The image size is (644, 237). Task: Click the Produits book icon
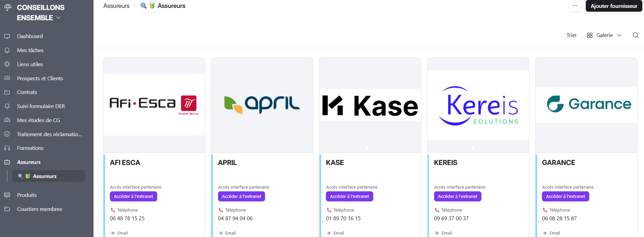tap(7, 195)
